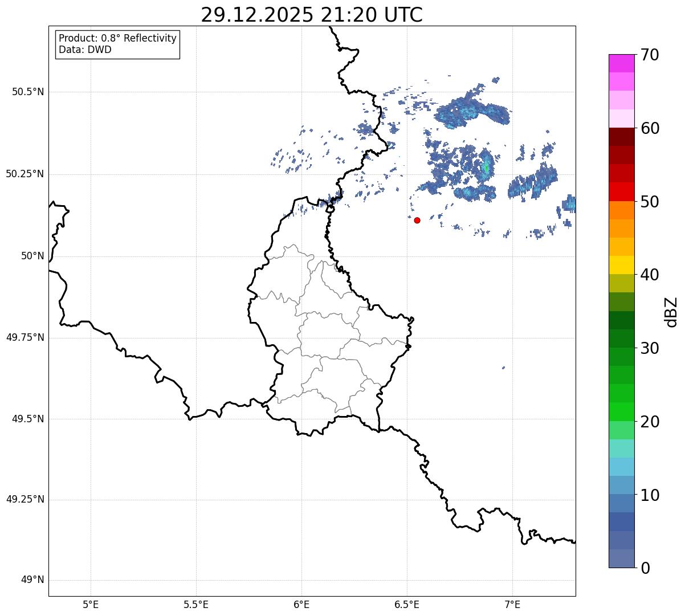Click the red station marker dot
The image size is (685, 616).
(x=417, y=220)
